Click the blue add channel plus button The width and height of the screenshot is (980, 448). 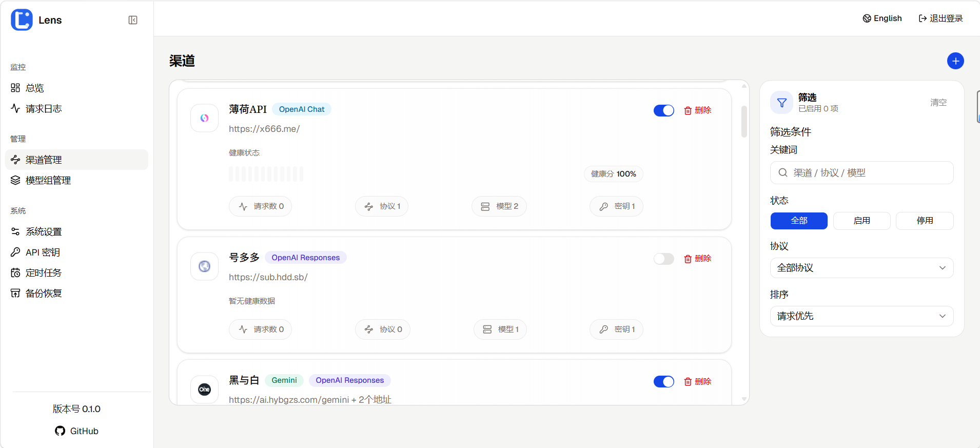click(x=955, y=61)
